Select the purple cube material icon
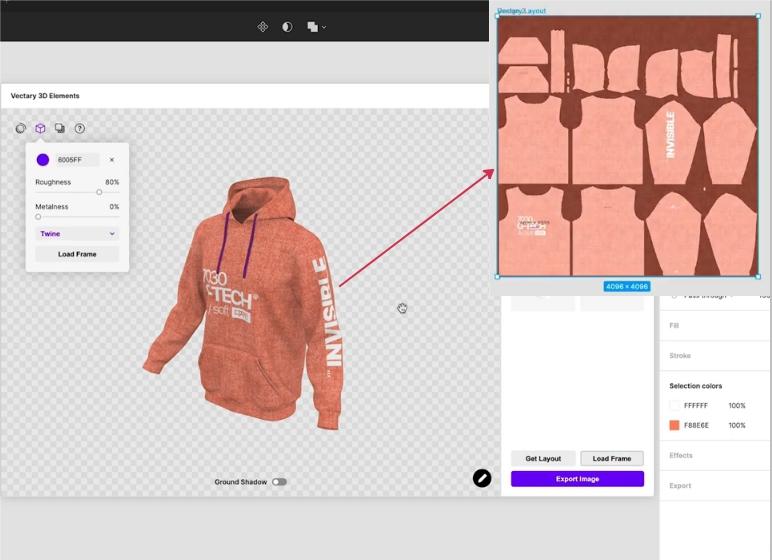The width and height of the screenshot is (772, 560). (40, 128)
